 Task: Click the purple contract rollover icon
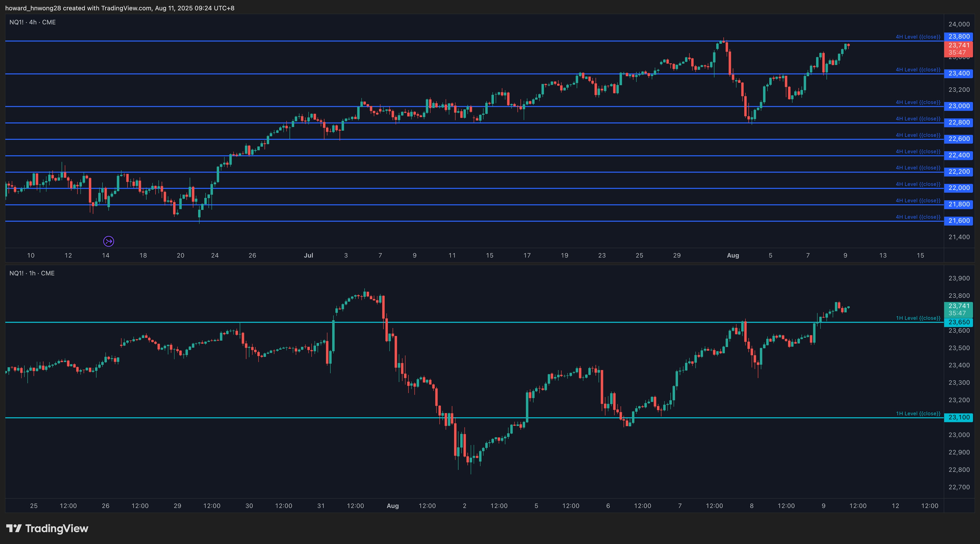tap(108, 241)
